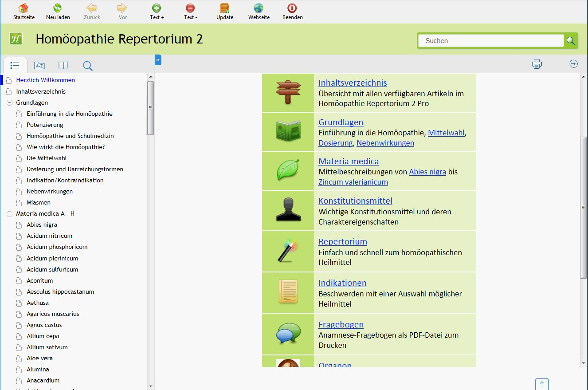Open the Konstitutionsmittel article link
The width and height of the screenshot is (588, 390).
coord(355,201)
